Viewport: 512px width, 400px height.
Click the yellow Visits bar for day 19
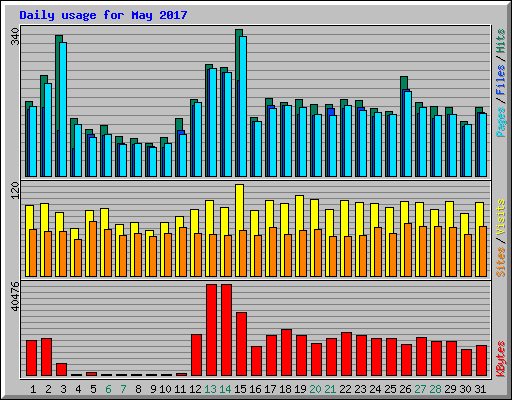pos(299,213)
